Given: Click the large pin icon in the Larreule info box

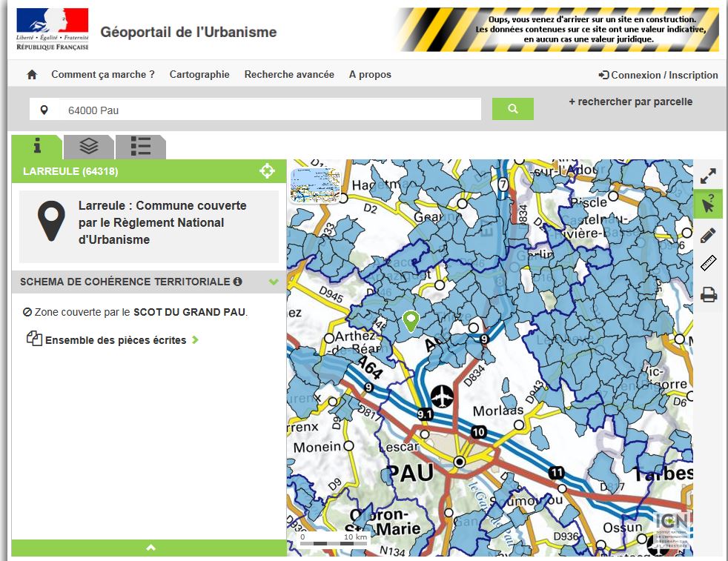Looking at the screenshot, I should point(51,222).
